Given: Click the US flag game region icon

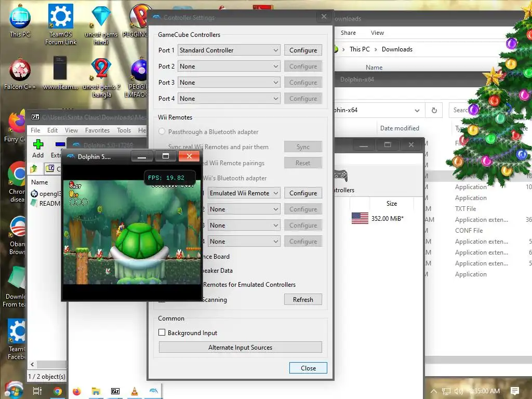Looking at the screenshot, I should click(x=360, y=218).
